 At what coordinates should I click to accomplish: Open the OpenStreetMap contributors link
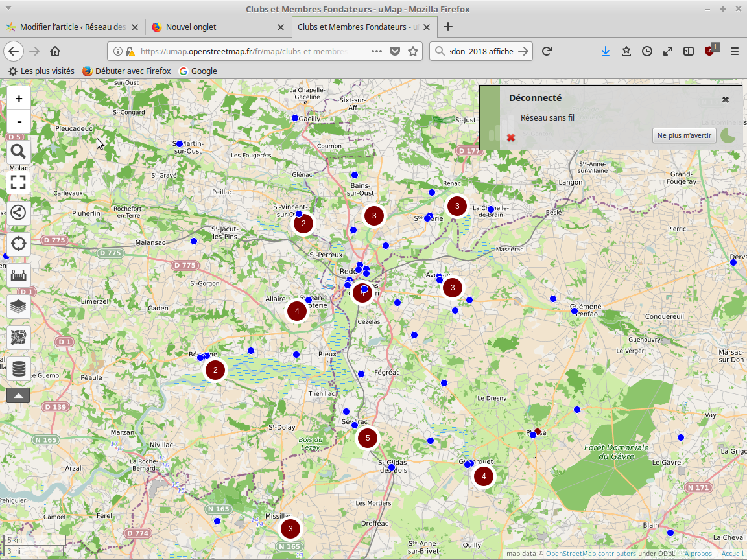[x=591, y=554]
